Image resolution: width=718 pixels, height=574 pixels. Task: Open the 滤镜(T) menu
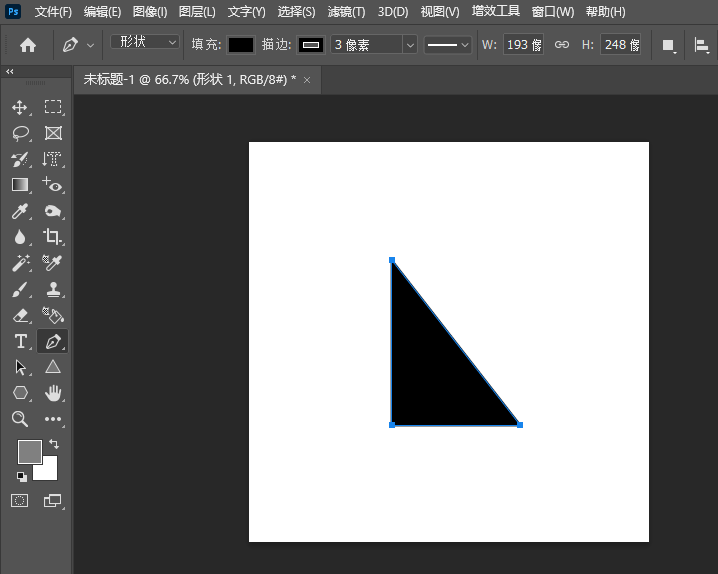point(346,12)
